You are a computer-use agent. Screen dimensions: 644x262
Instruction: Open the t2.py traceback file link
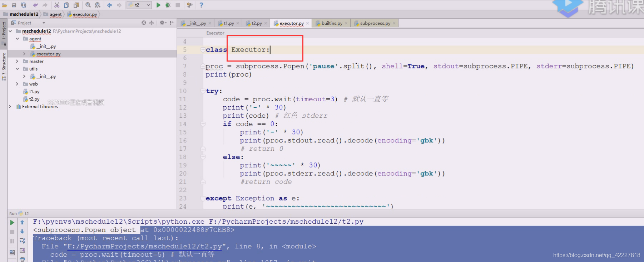pyautogui.click(x=144, y=246)
